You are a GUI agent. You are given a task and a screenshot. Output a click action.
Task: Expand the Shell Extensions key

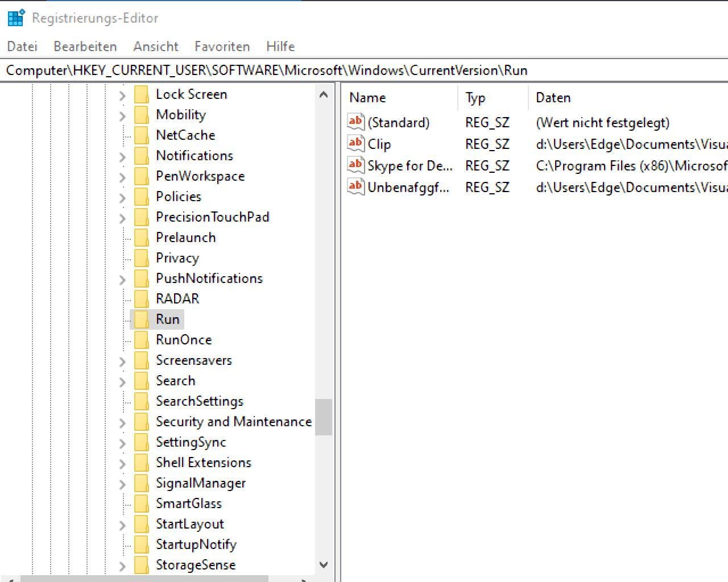122,464
